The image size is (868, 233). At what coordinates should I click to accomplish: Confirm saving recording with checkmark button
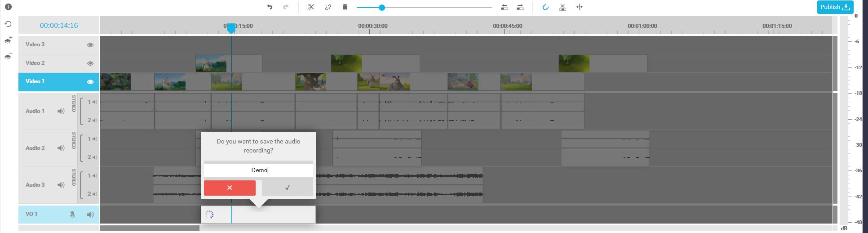(288, 188)
